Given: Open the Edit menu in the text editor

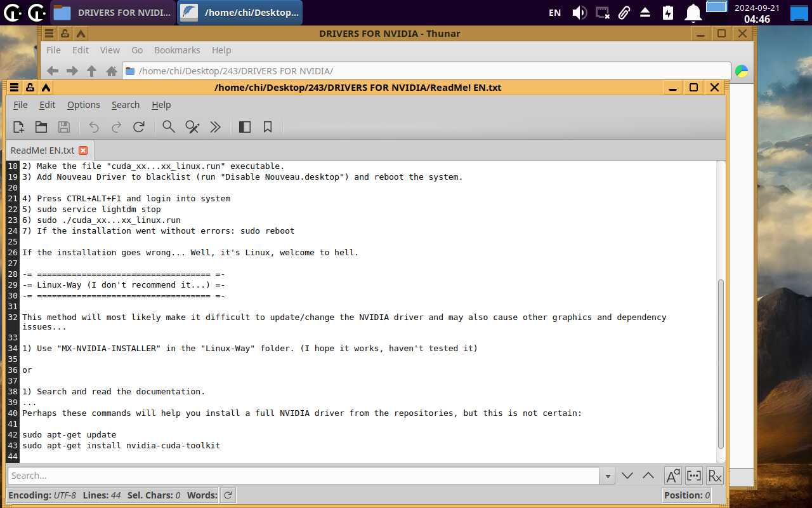Looking at the screenshot, I should (x=47, y=105).
